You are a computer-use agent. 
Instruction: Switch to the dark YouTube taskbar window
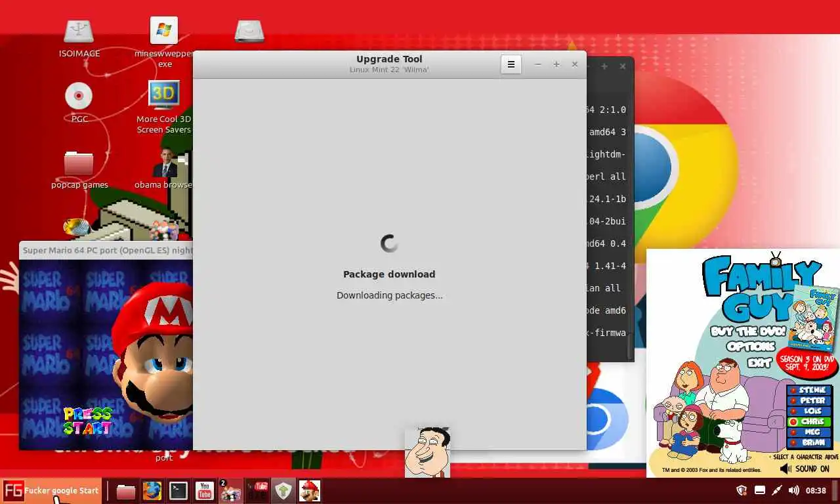click(x=257, y=491)
